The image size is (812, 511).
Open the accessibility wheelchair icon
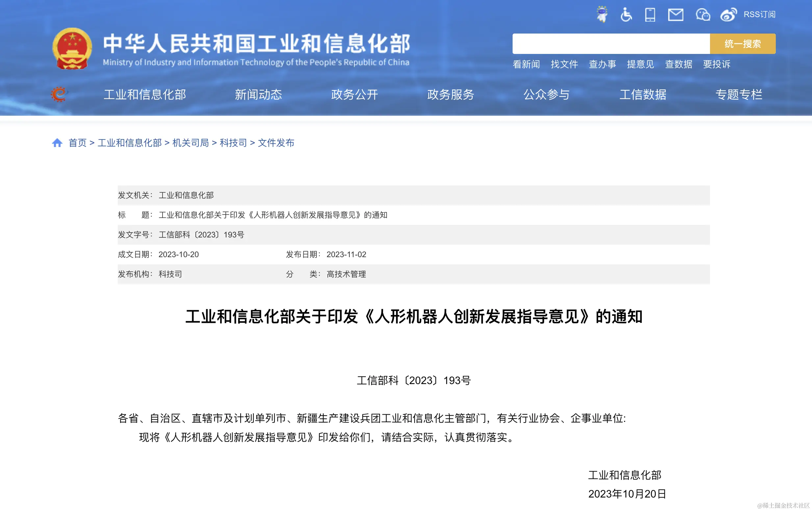click(626, 14)
